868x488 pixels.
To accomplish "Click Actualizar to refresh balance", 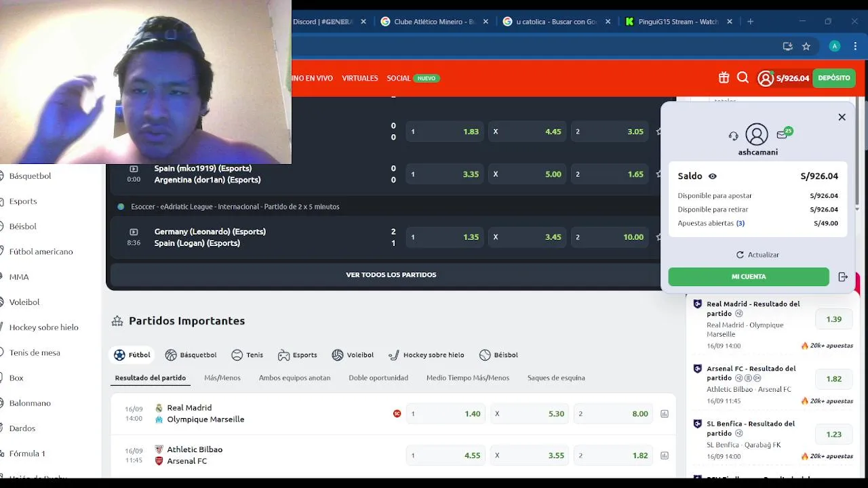I will (x=757, y=255).
